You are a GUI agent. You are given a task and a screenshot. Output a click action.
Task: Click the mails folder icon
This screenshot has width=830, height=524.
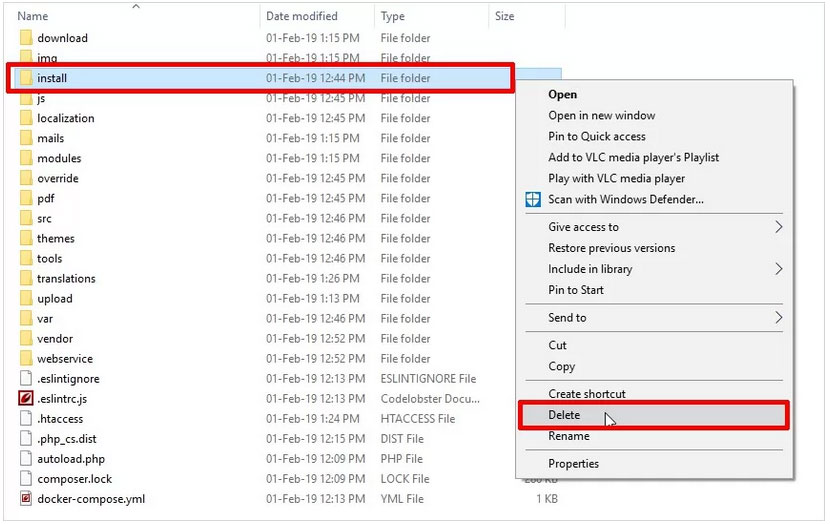point(26,138)
